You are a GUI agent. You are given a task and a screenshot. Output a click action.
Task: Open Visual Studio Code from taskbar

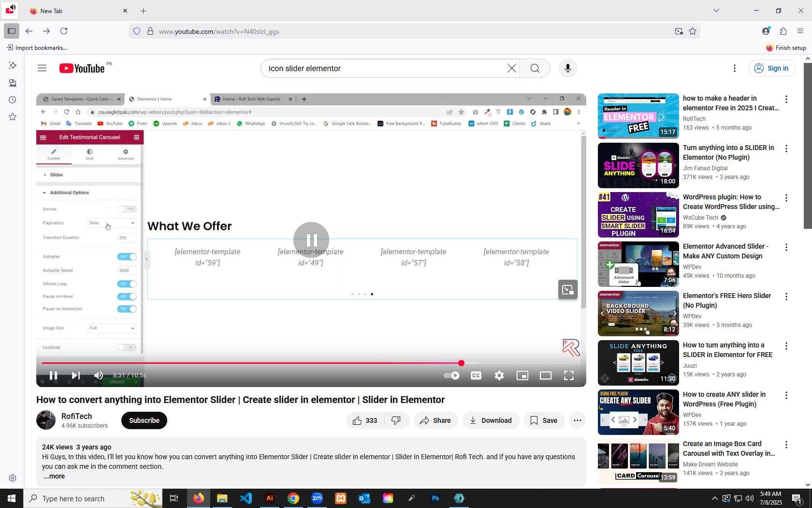click(246, 498)
